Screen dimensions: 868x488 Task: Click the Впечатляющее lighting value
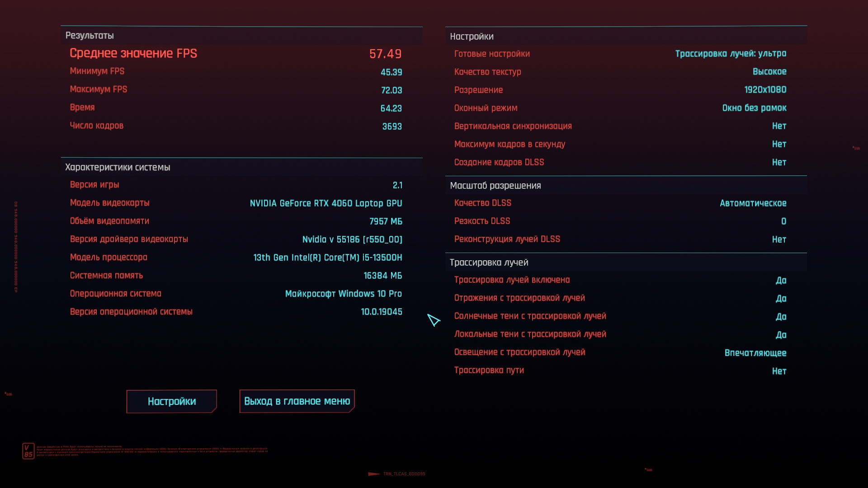[x=755, y=353]
